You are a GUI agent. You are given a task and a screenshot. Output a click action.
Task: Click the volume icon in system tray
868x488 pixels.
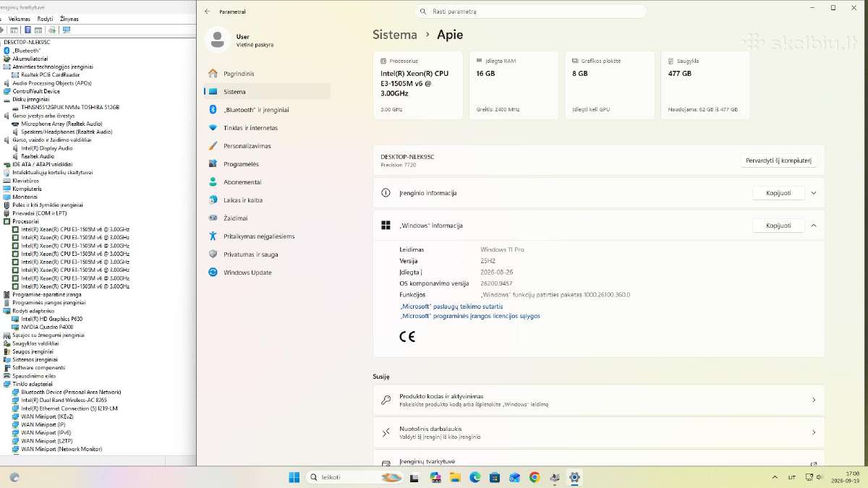(x=819, y=477)
